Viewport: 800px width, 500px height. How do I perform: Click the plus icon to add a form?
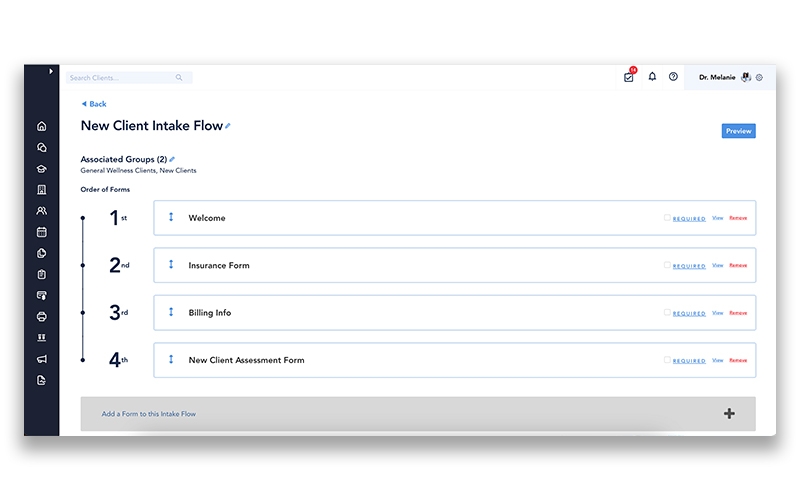click(730, 413)
